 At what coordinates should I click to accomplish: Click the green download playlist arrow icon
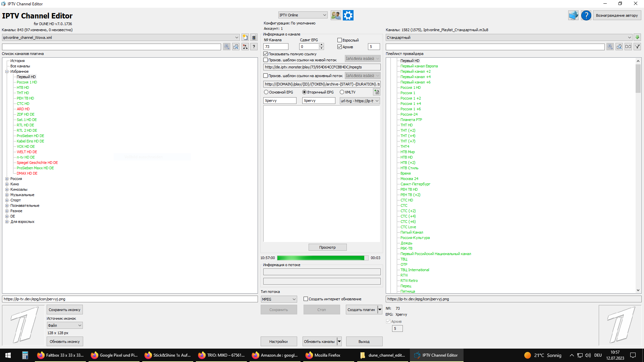click(x=637, y=38)
